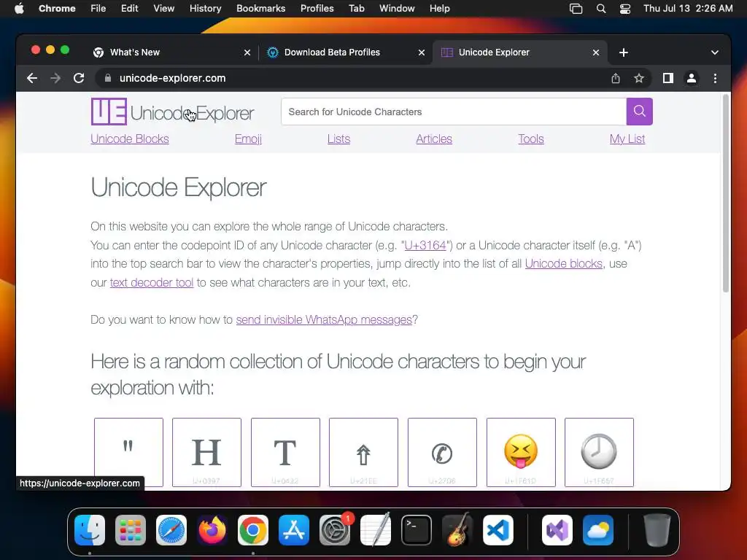Go back with the browser back arrow
Screen dimensions: 747x560
pyautogui.click(x=32, y=78)
